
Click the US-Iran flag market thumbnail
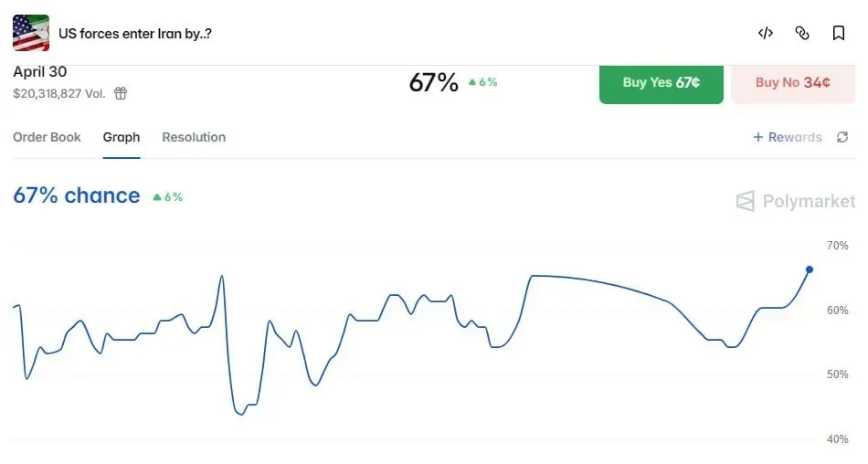coord(31,33)
